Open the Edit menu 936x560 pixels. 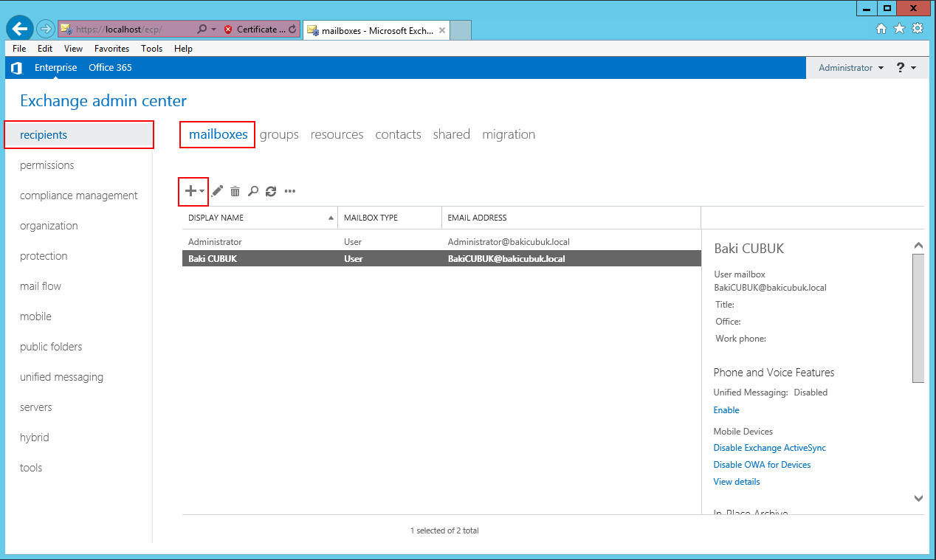[45, 49]
